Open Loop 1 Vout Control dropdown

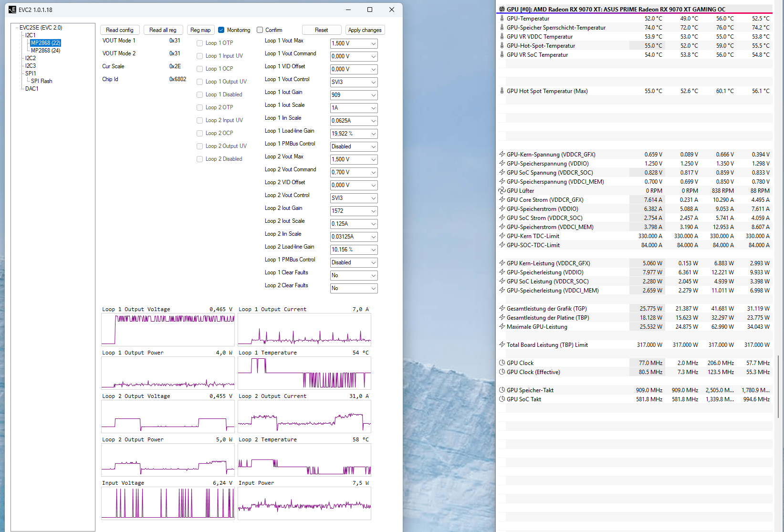(x=354, y=82)
